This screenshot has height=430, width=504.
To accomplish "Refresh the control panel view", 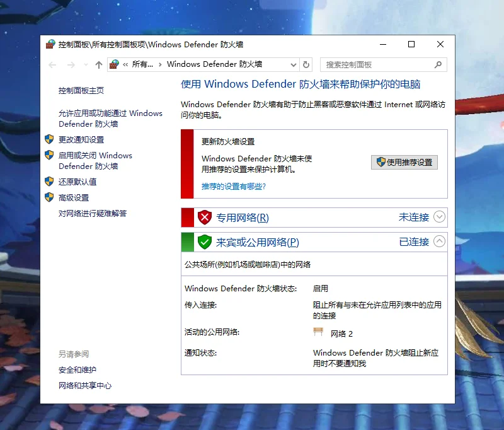I will coord(306,65).
